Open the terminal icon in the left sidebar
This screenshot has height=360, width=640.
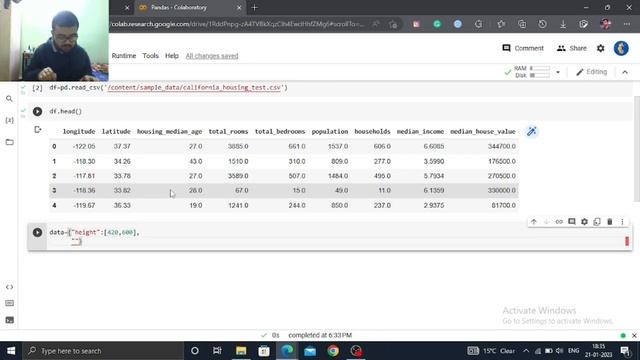[x=9, y=320]
